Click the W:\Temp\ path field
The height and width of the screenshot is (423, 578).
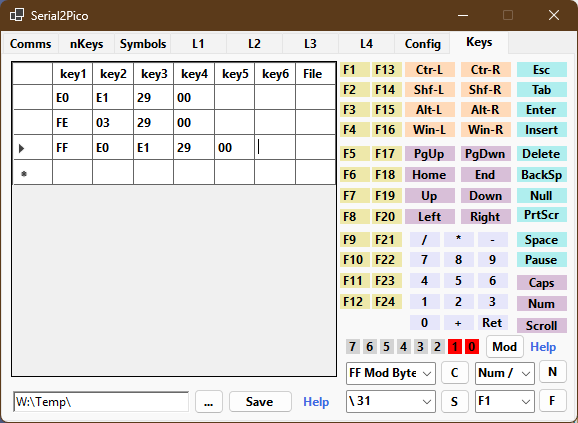(101, 402)
